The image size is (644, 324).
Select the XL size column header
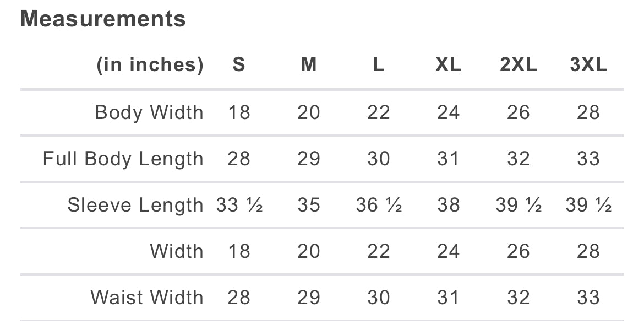[x=449, y=65]
